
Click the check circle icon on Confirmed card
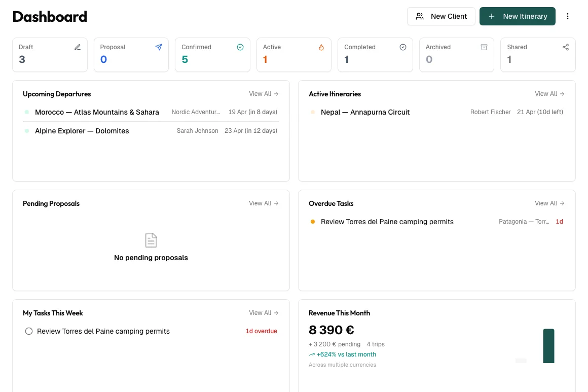pyautogui.click(x=240, y=47)
